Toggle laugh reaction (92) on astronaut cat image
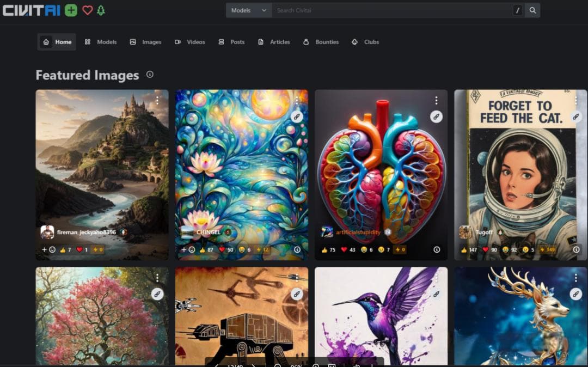The height and width of the screenshot is (367, 588). (x=510, y=250)
